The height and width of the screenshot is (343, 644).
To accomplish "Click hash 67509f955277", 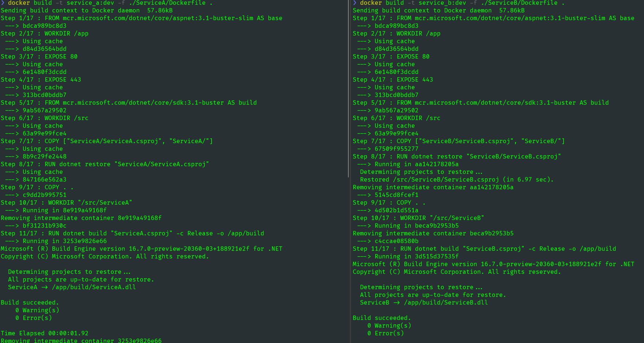I will point(397,149).
